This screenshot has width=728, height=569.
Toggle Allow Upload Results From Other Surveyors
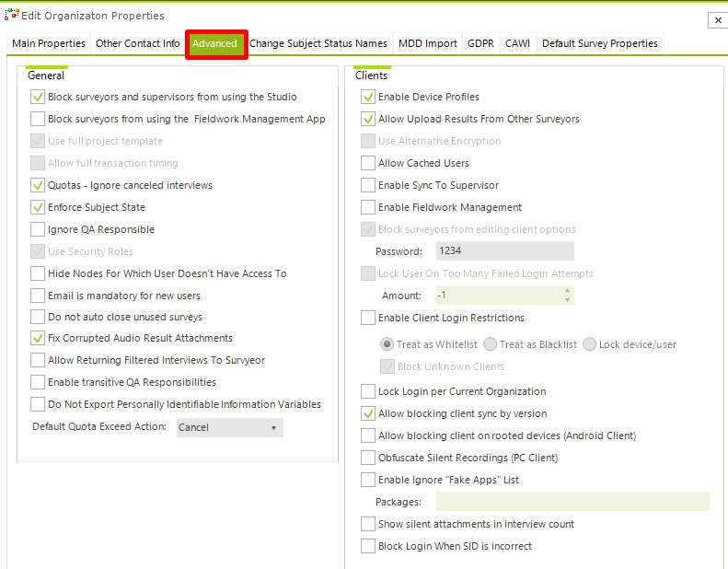[368, 119]
